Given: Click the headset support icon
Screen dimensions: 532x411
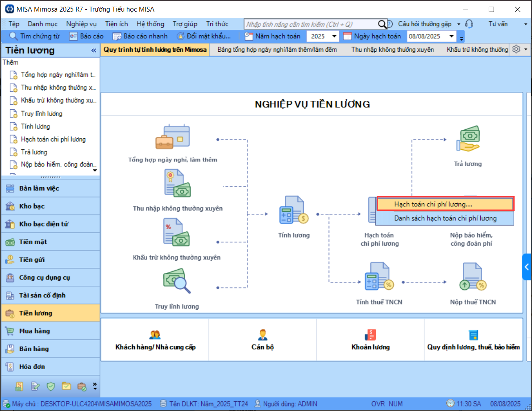Looking at the screenshot, I should pyautogui.click(x=469, y=24).
